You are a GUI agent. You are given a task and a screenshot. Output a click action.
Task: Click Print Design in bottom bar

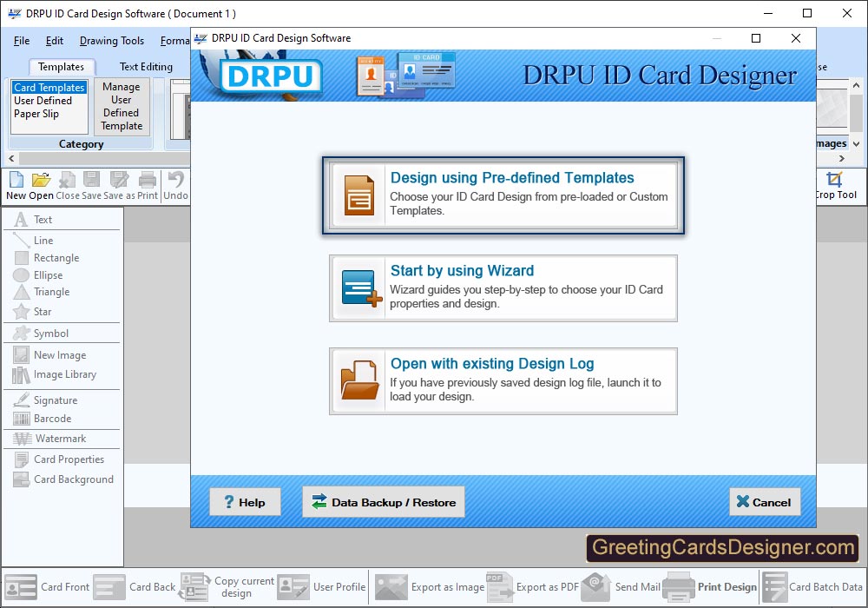point(710,587)
